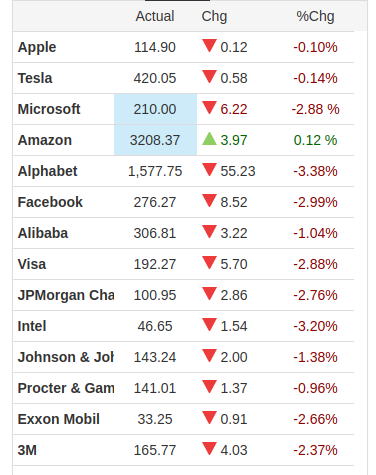Viewport: 376px width, 475px height.
Task: Sort by the Chg column header
Action: [214, 16]
